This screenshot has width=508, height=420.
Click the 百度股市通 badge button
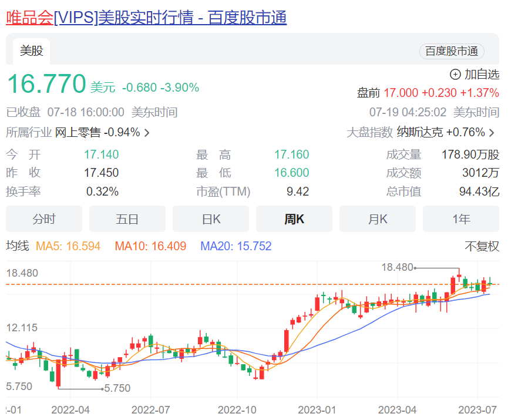pyautogui.click(x=452, y=51)
